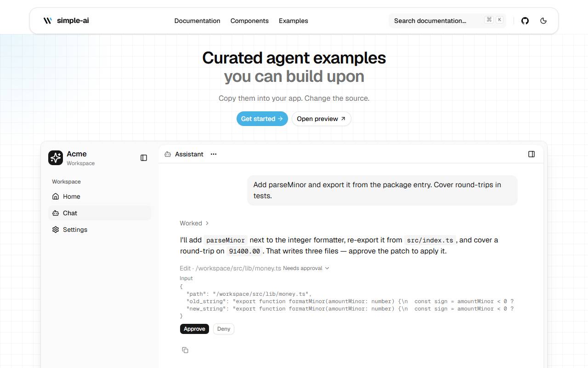Open Settings in the sidebar
Image resolution: width=588 pixels, height=368 pixels.
click(x=100, y=230)
